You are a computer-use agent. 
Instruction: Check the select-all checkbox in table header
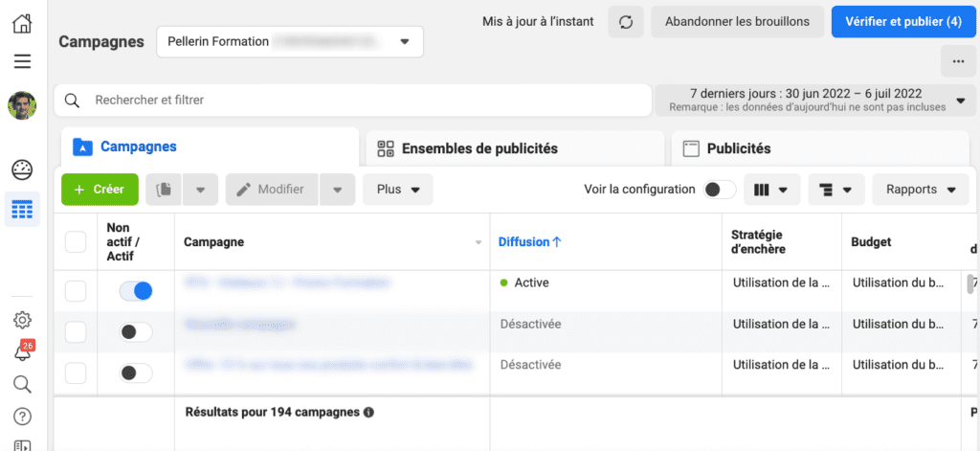(76, 242)
